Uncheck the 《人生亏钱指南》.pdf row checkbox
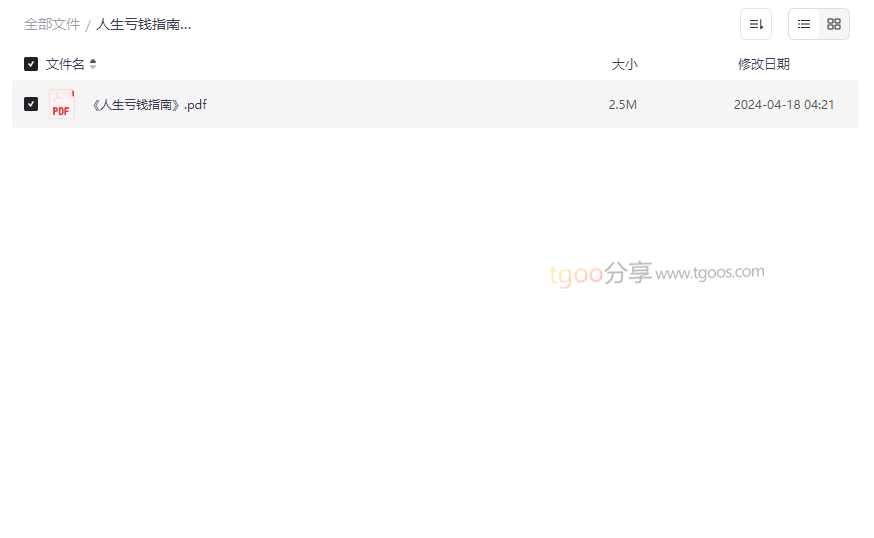Image resolution: width=874 pixels, height=538 pixels. (x=31, y=104)
